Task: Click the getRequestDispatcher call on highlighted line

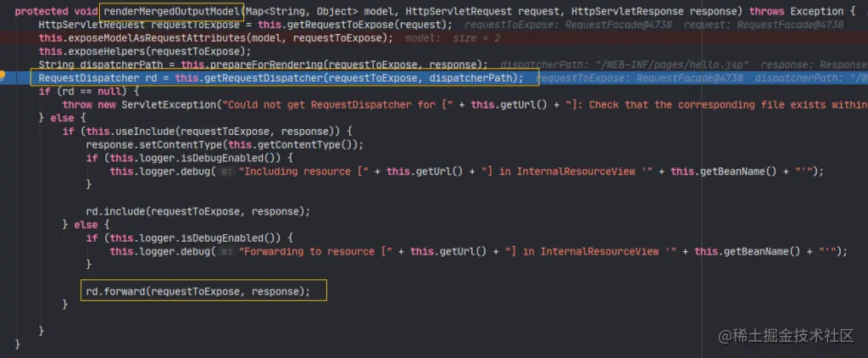Action: point(263,77)
